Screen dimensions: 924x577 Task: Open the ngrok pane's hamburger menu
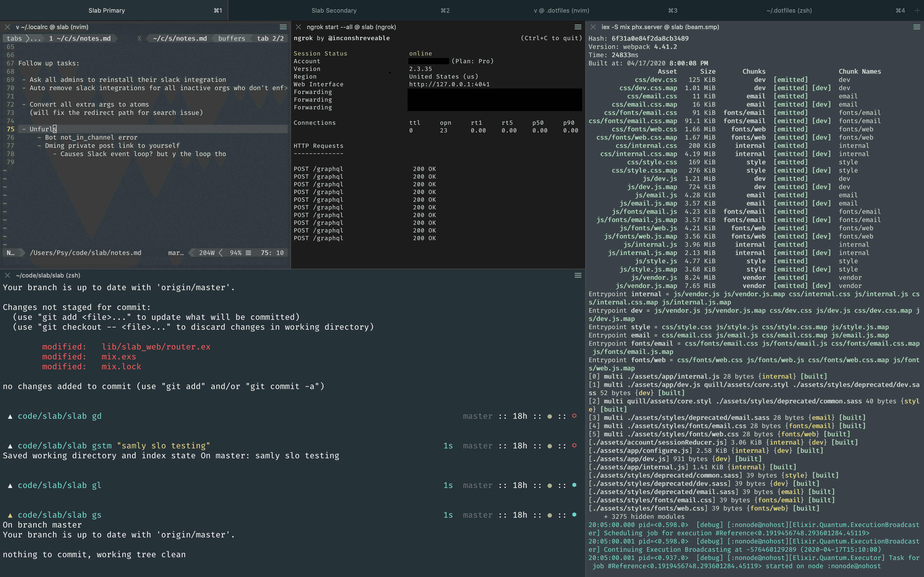coord(578,27)
